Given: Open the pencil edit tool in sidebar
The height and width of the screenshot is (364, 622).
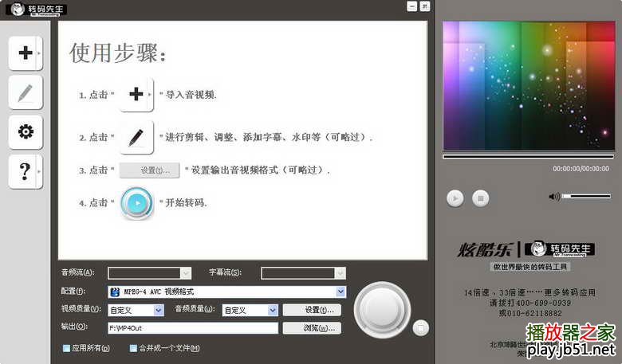Looking at the screenshot, I should click(x=26, y=92).
